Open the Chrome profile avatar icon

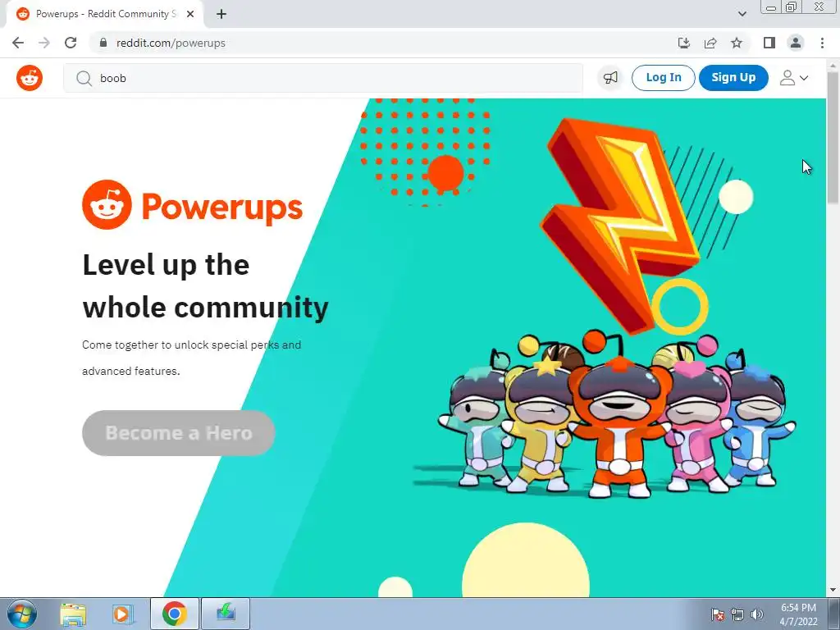[796, 43]
